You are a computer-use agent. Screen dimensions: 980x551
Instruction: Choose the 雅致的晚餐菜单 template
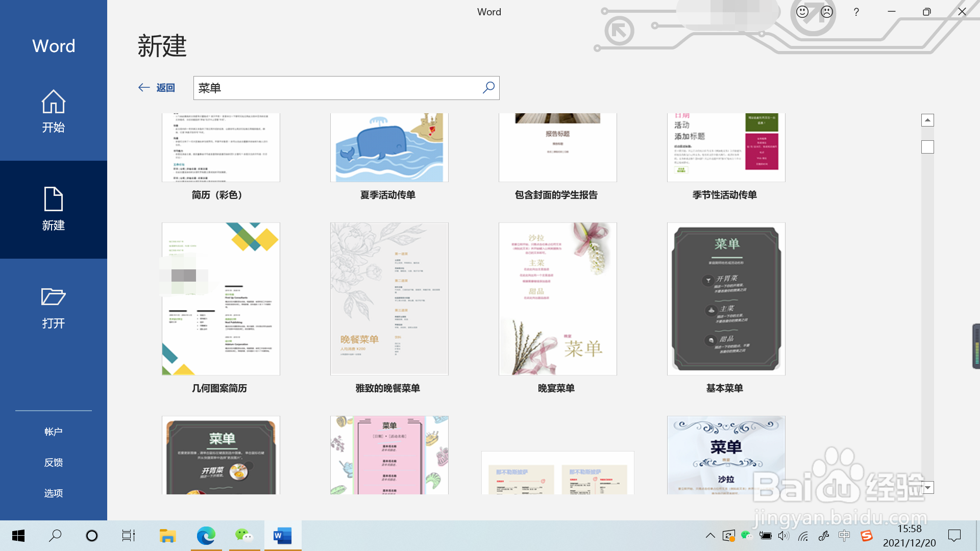click(x=389, y=299)
